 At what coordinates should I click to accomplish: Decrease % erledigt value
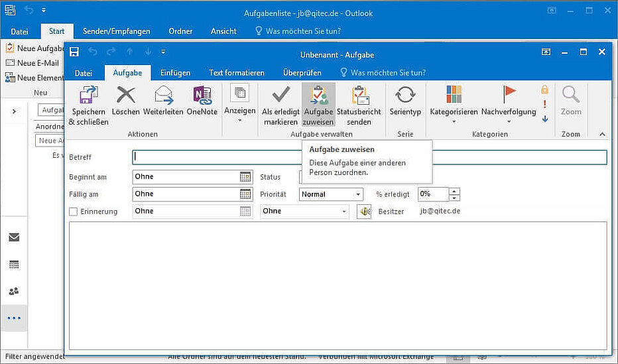tap(454, 198)
